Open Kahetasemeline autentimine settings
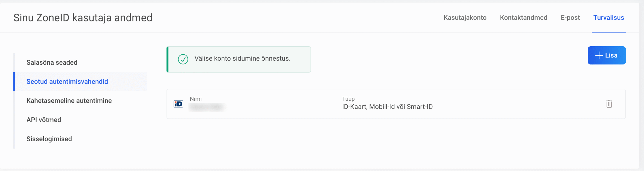Image resolution: width=644 pixels, height=171 pixels. click(69, 101)
